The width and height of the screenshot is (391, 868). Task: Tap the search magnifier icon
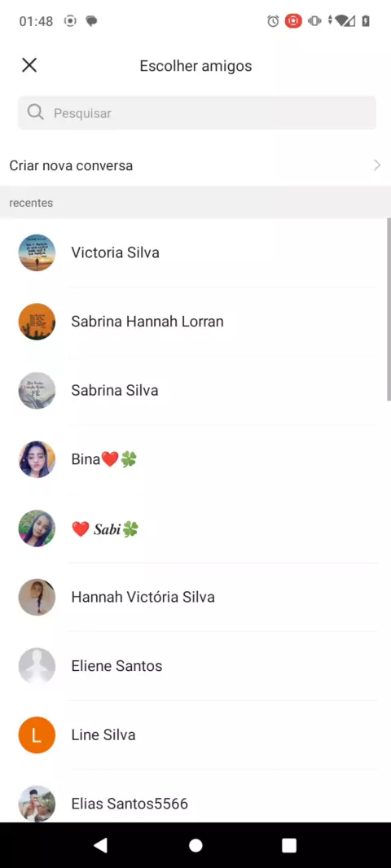point(36,113)
